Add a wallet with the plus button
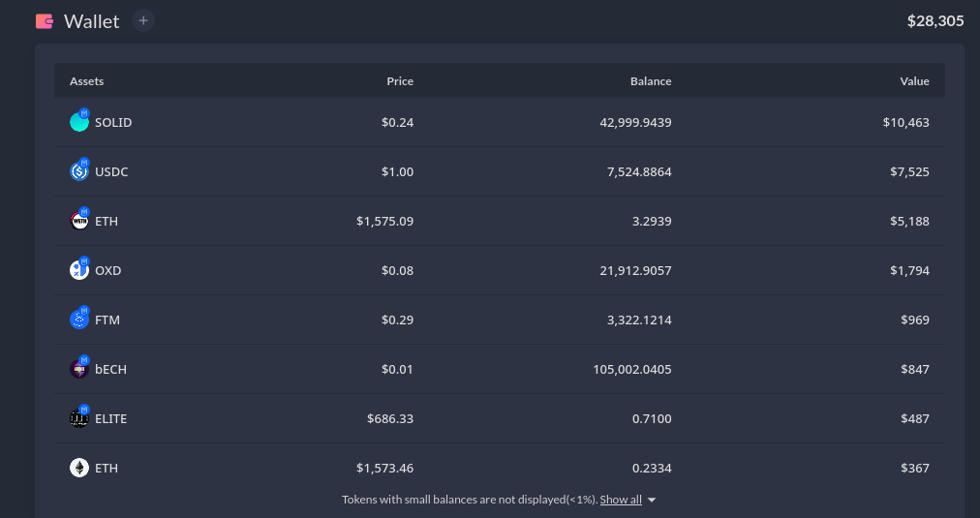The image size is (980, 518). (x=143, y=20)
